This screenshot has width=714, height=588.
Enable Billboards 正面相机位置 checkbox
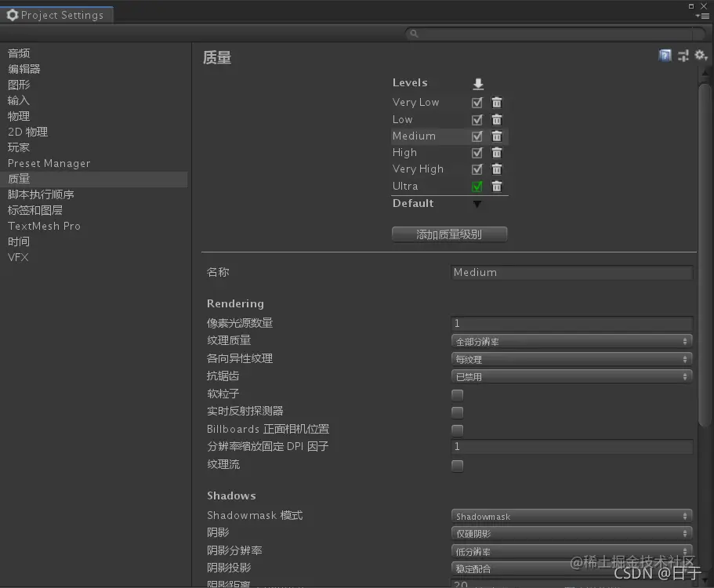[457, 430]
